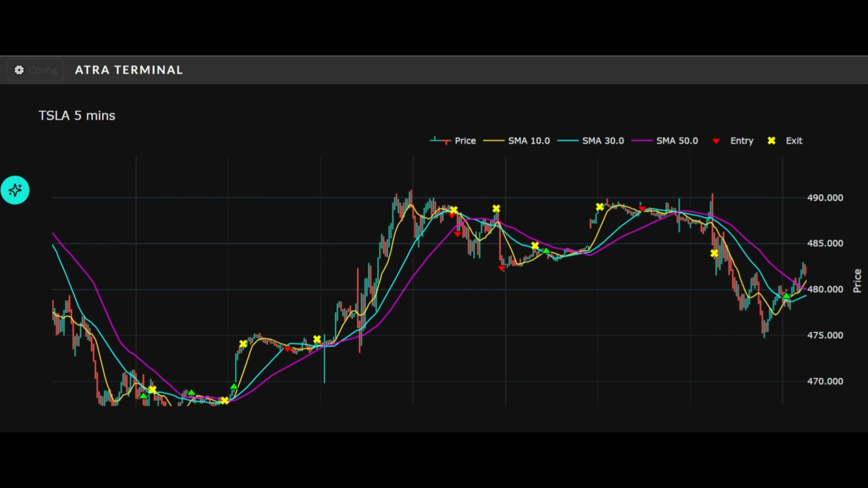Click the ATRA TERMINAL title

(x=129, y=70)
